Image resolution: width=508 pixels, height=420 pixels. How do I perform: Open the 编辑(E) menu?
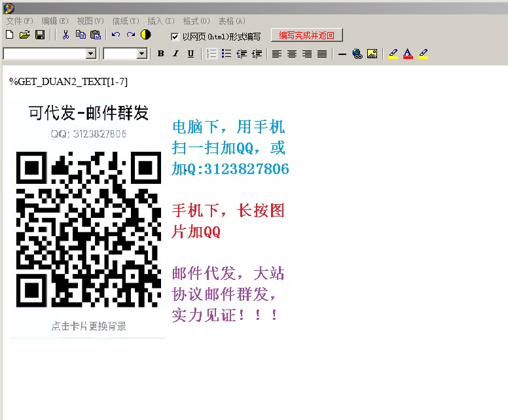coord(55,21)
